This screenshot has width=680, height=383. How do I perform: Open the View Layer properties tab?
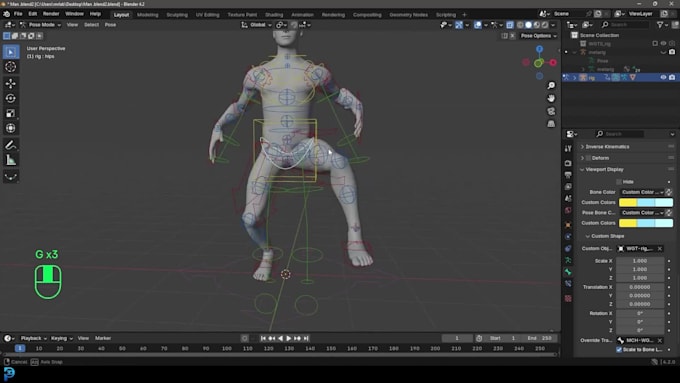click(x=568, y=187)
